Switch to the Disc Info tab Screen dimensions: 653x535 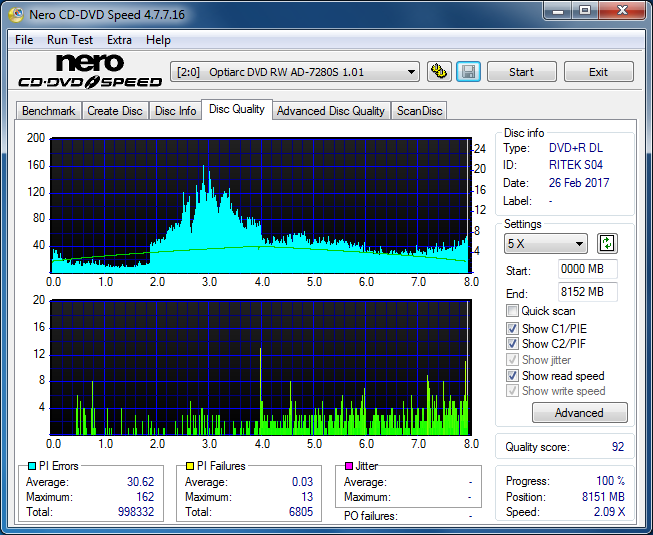[175, 111]
